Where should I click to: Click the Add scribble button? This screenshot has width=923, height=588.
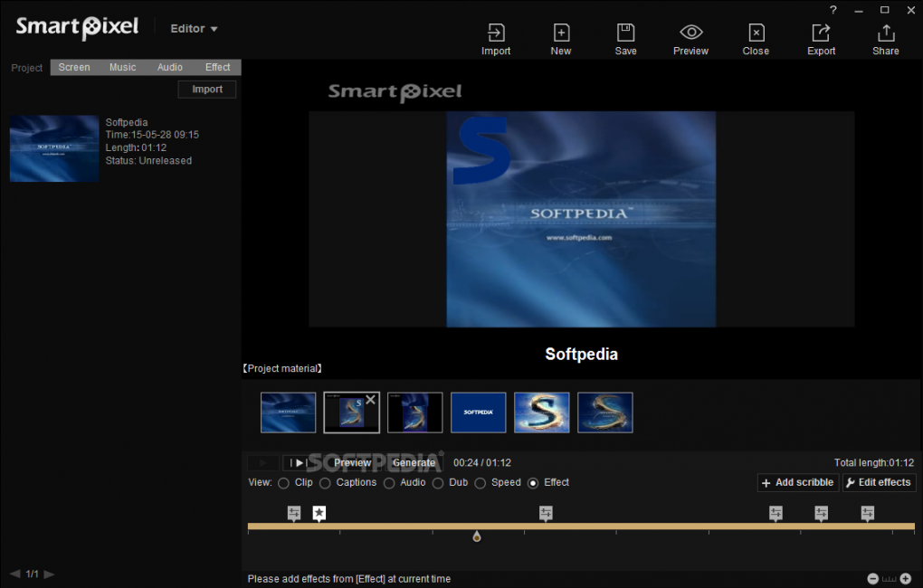tap(798, 483)
